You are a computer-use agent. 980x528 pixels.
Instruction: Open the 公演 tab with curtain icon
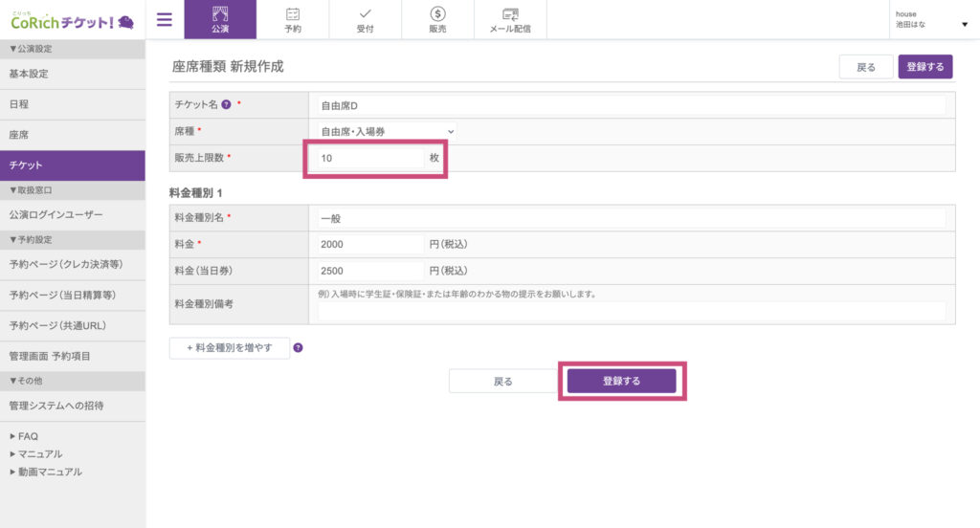point(220,19)
